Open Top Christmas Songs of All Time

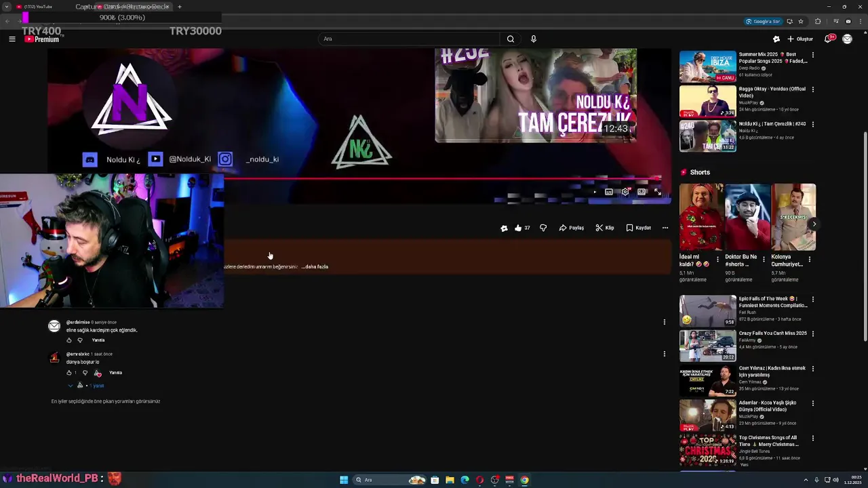point(708,450)
